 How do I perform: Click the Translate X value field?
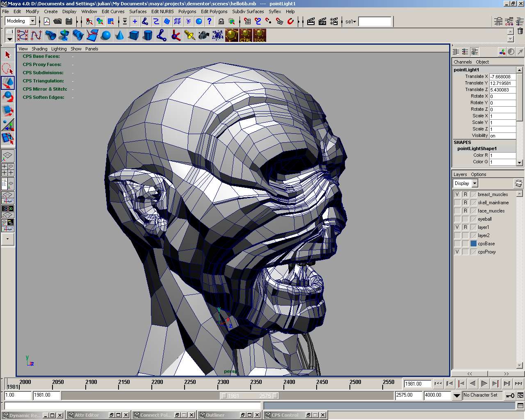502,77
